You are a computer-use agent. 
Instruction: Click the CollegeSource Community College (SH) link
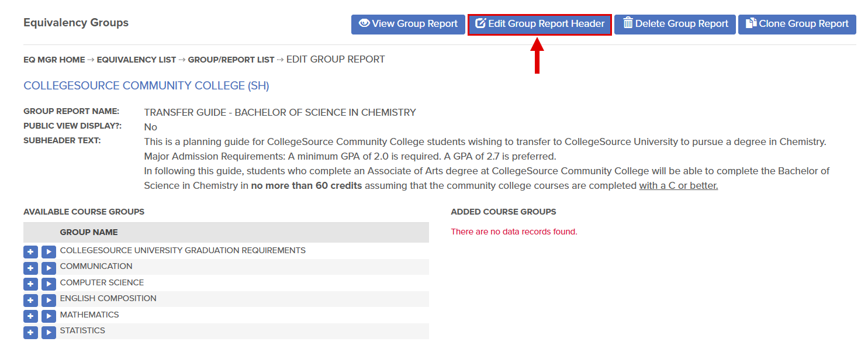[146, 86]
